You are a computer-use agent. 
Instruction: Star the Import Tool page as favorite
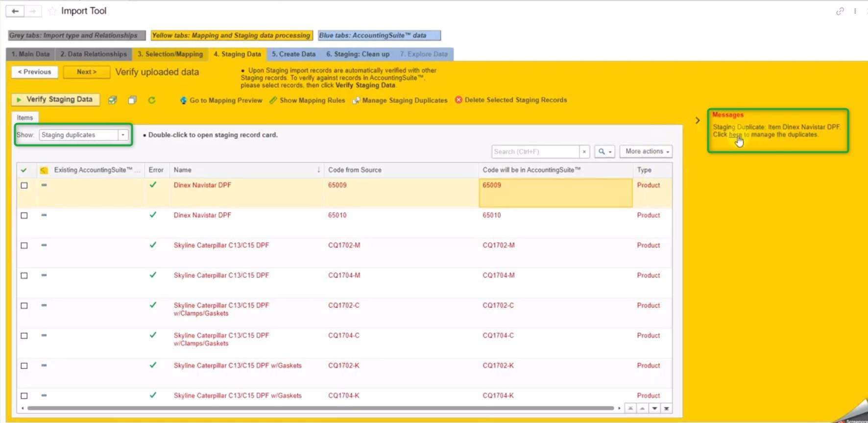pyautogui.click(x=52, y=11)
